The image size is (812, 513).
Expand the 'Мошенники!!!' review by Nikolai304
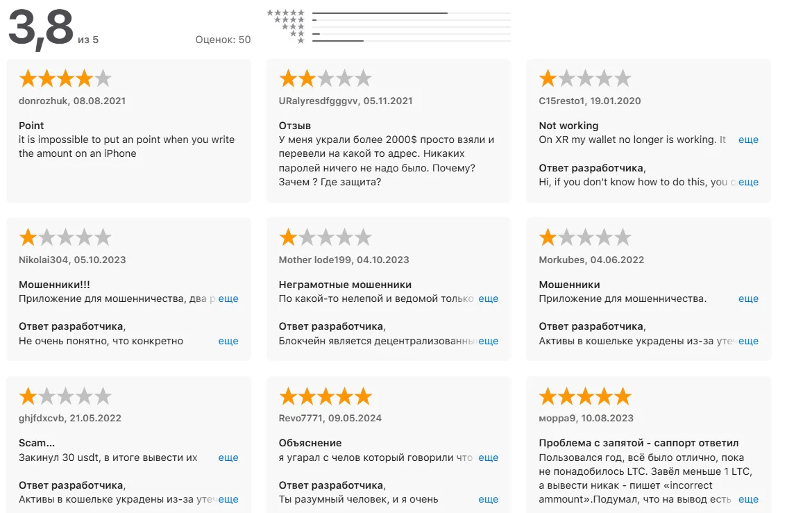tap(228, 298)
